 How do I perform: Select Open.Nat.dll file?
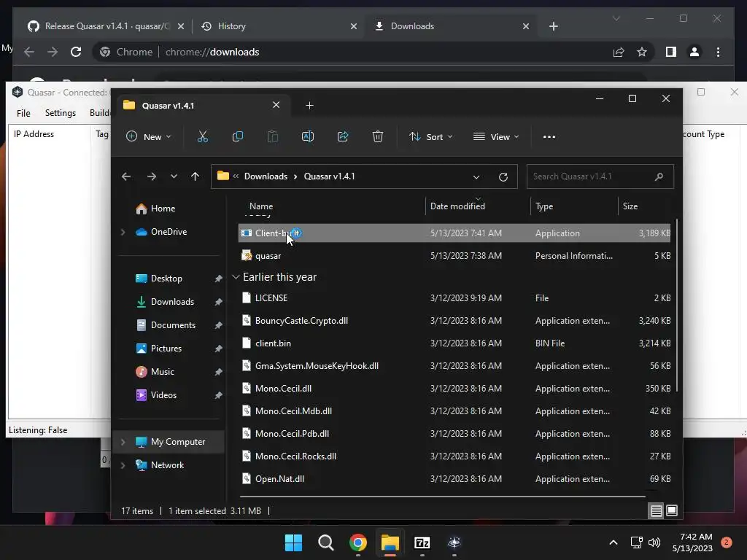click(454, 479)
